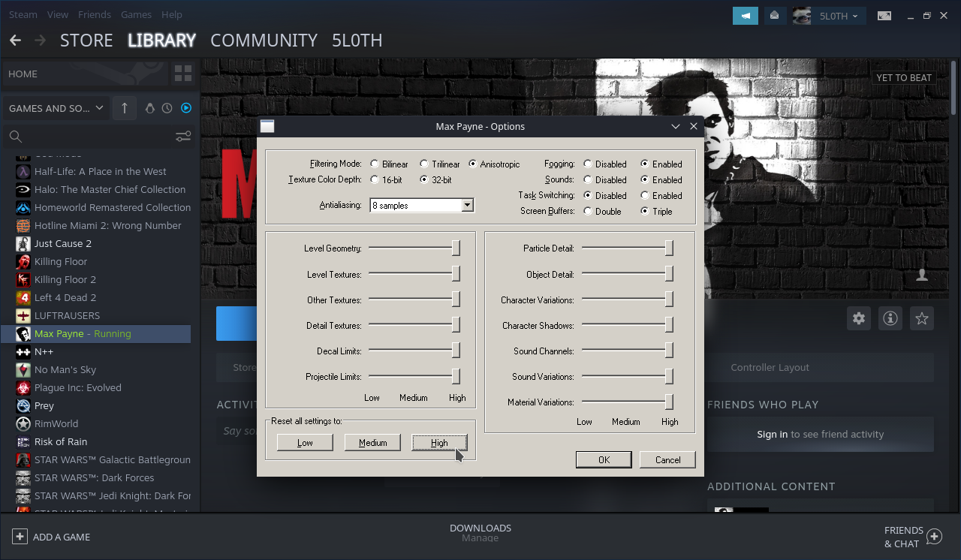Screen dimensions: 961x560
Task: Go back using the back arrow
Action: (15, 41)
